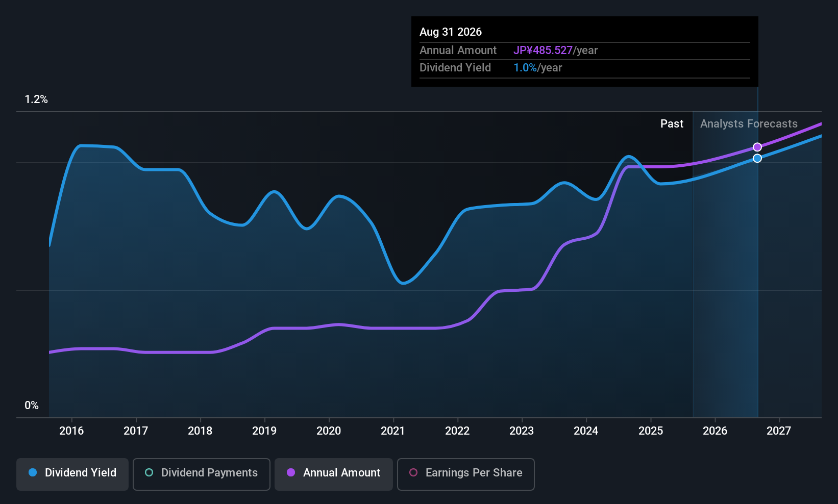Click the 2016 x-axis year label
This screenshot has height=504, width=838.
pos(71,431)
